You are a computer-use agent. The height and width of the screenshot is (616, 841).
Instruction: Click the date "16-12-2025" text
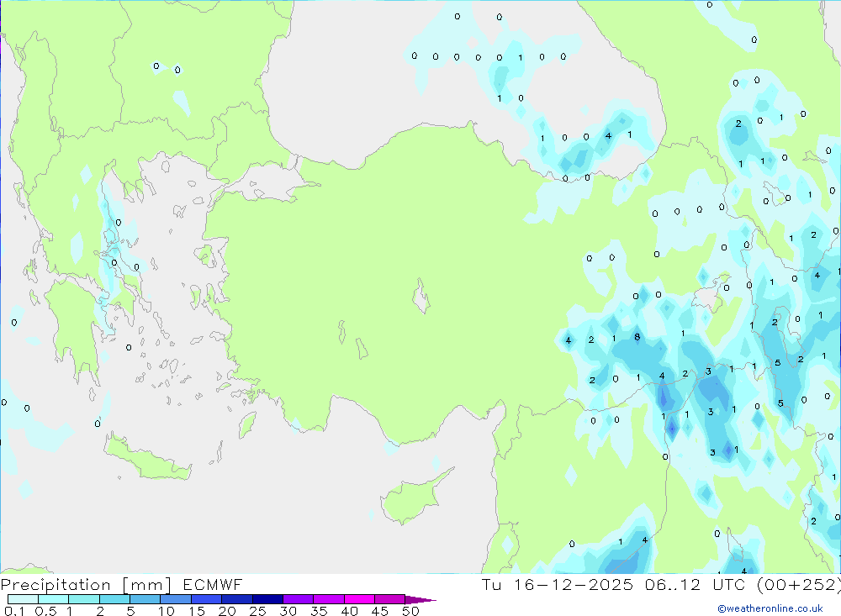(x=574, y=584)
